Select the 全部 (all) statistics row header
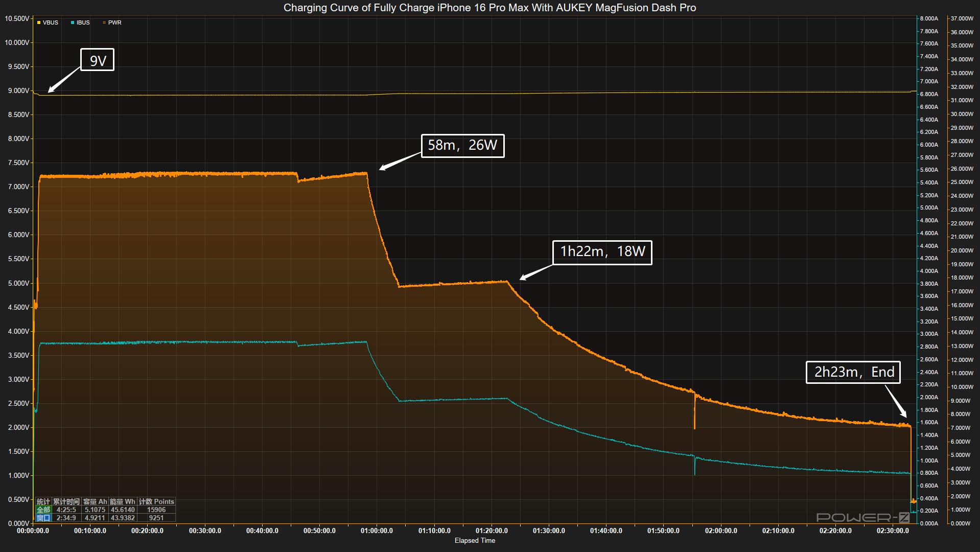Image resolution: width=980 pixels, height=552 pixels. click(x=43, y=510)
